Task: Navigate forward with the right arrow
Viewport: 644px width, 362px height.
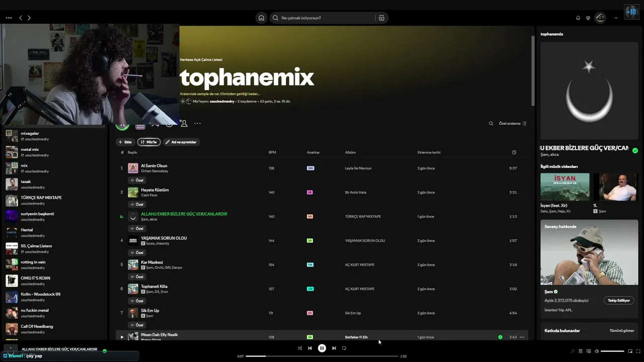Action: coord(29,18)
